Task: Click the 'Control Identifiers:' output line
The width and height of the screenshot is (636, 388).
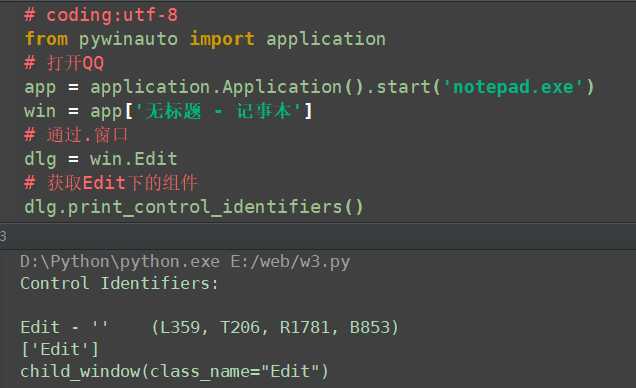Action: [x=119, y=283]
